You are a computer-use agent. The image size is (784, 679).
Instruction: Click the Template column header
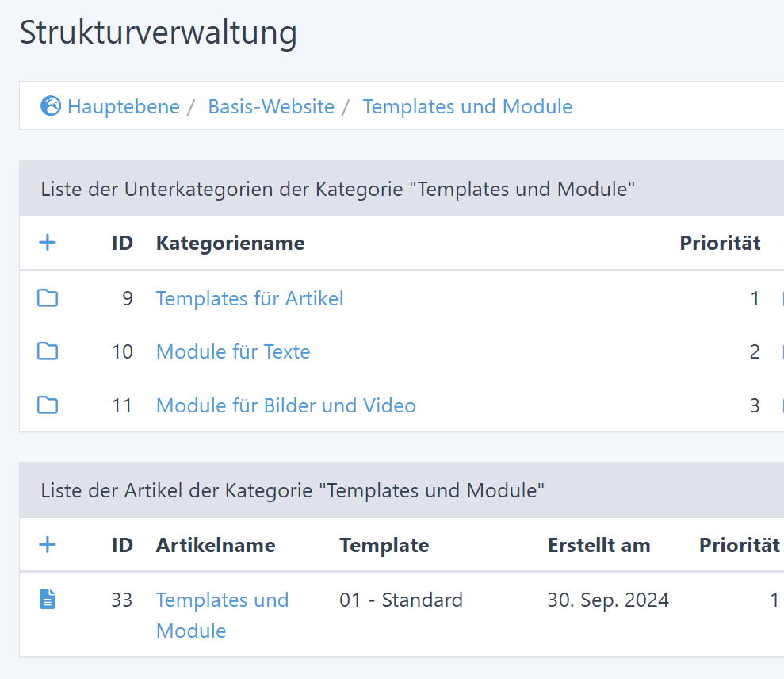[384, 545]
